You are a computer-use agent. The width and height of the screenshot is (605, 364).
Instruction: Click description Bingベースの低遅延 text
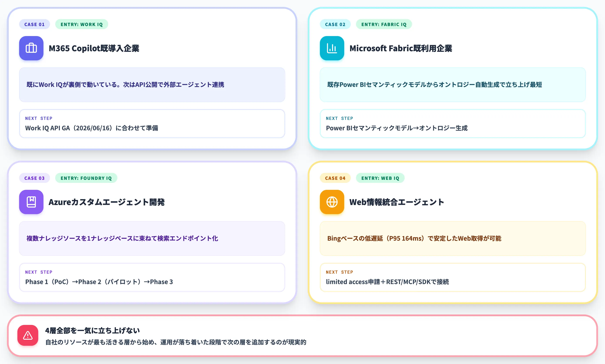(414, 238)
